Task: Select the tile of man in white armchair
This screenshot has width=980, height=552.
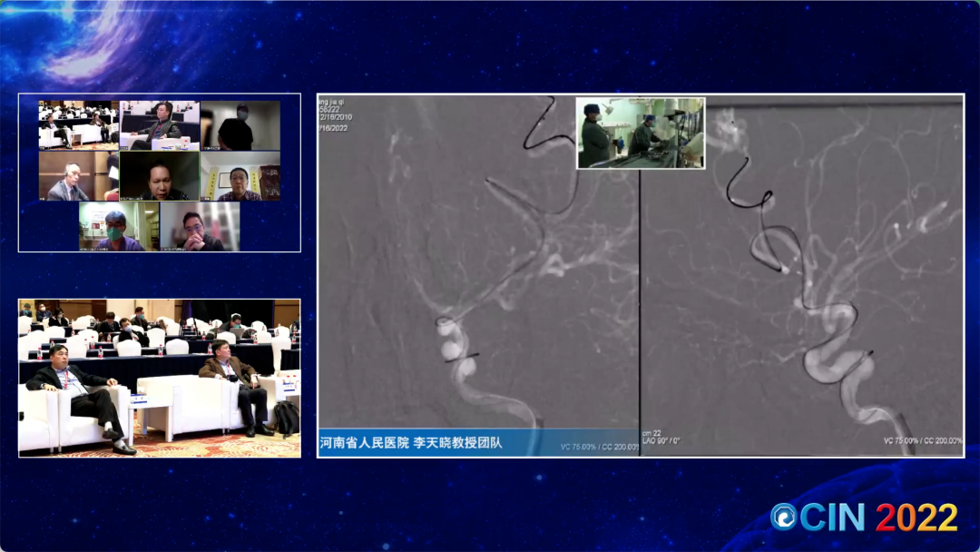Action: coord(160,124)
